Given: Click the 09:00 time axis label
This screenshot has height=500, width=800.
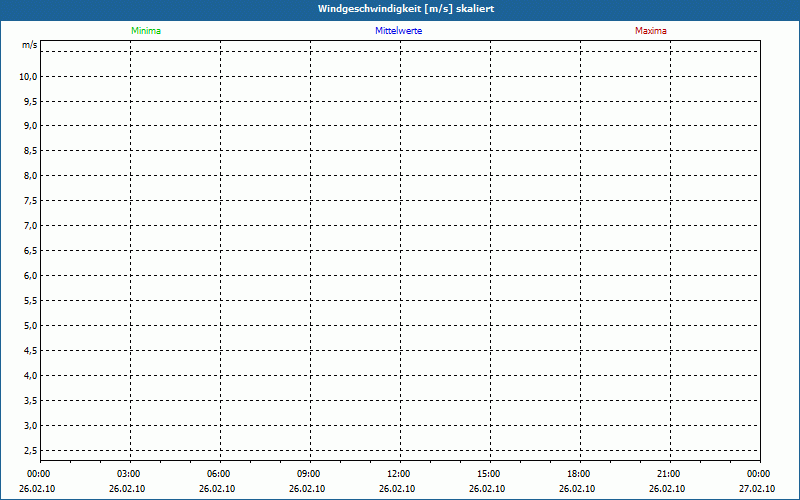Looking at the screenshot, I should pyautogui.click(x=308, y=474).
